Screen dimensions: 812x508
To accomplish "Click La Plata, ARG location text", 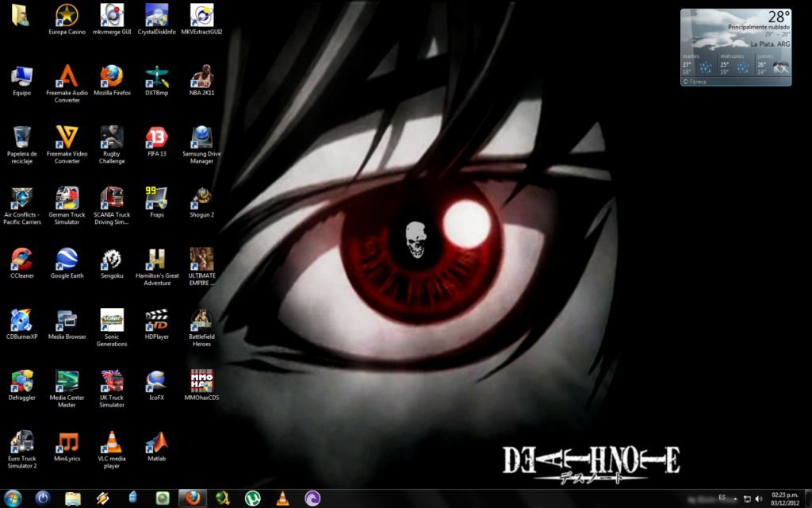I will (x=770, y=44).
